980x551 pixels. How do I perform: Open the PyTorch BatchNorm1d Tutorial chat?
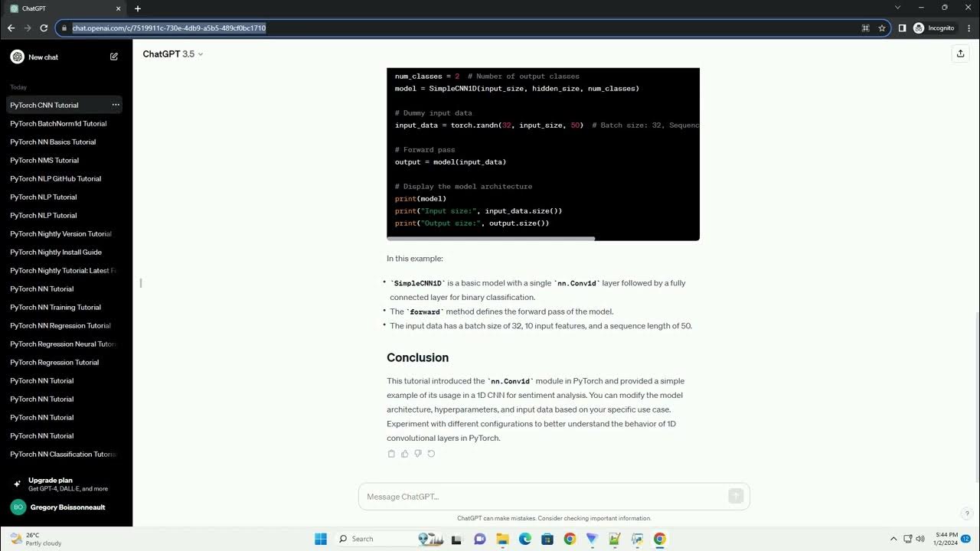(x=58, y=123)
